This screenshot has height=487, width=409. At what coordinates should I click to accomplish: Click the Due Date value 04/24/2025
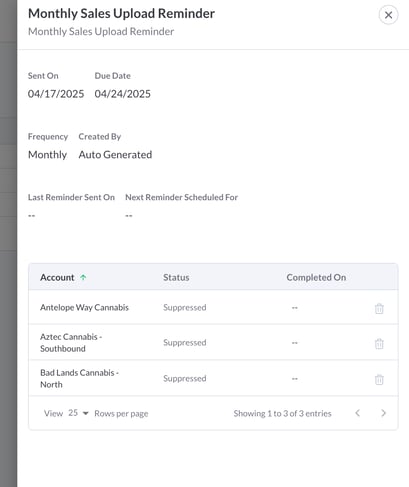[123, 94]
